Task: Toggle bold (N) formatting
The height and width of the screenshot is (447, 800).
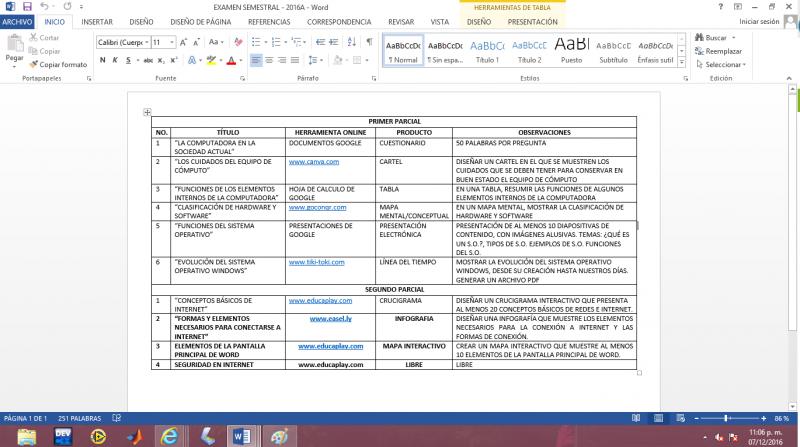Action: (x=103, y=60)
